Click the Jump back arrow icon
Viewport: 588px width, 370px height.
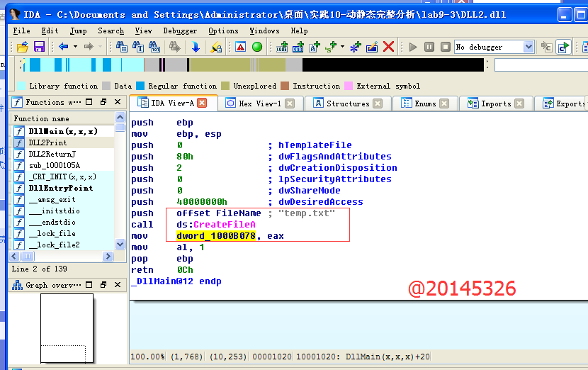63,47
